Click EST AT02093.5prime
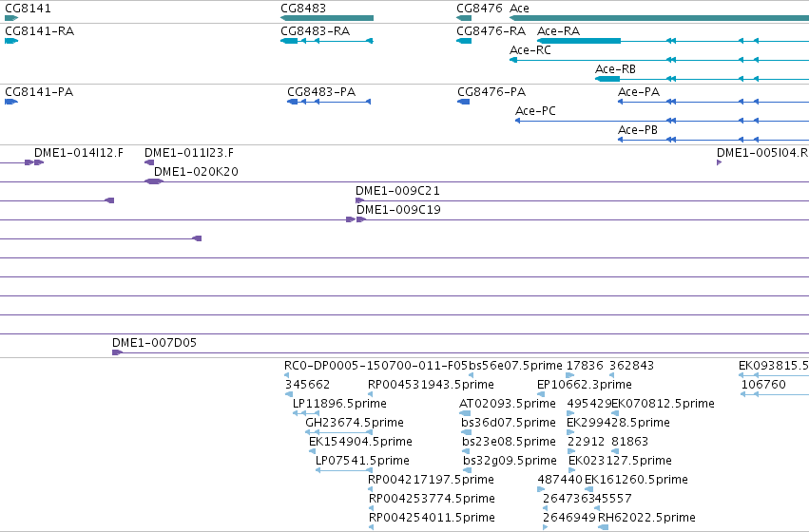 [x=508, y=404]
